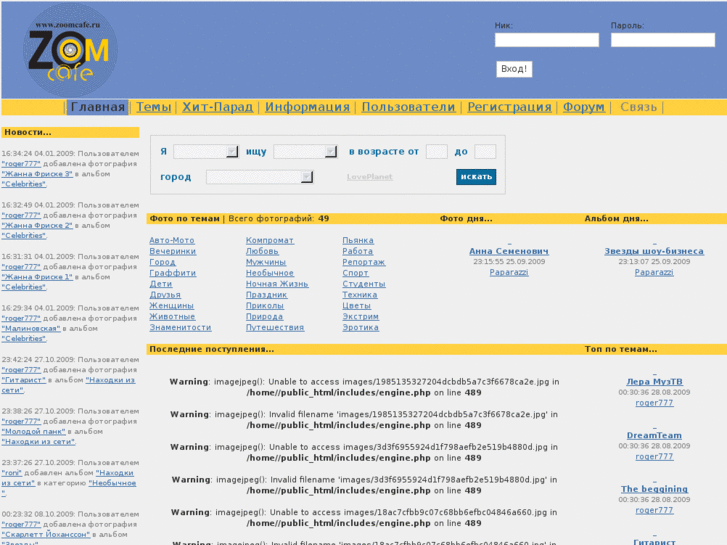Open roger777 link under DreamTeam
727x545 pixels.
(654, 456)
